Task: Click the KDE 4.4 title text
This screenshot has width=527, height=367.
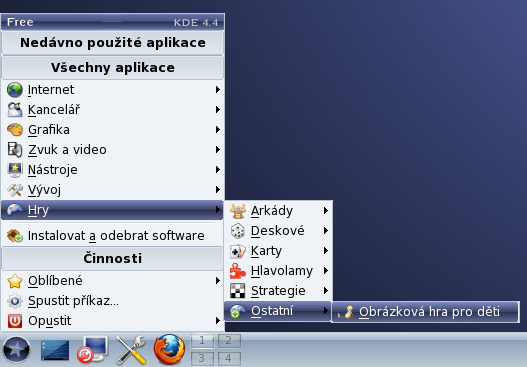Action: click(x=196, y=23)
